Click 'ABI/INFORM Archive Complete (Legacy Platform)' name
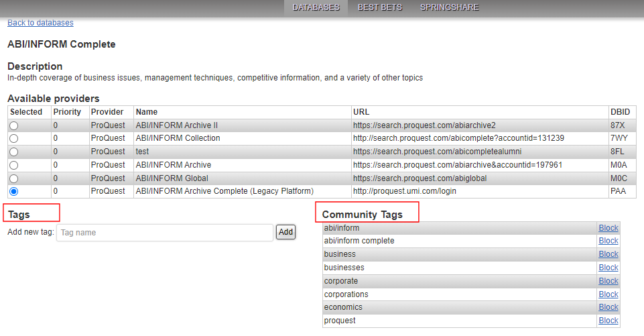This screenshot has width=644, height=336. tap(224, 191)
